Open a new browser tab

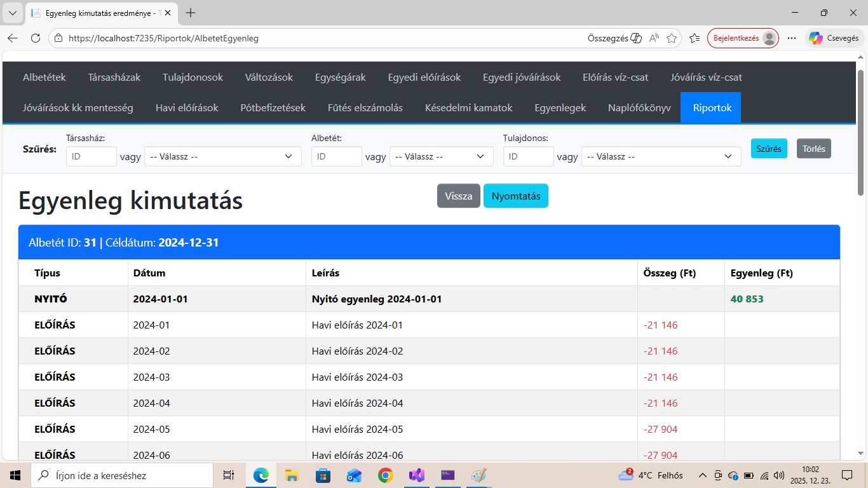coord(191,13)
